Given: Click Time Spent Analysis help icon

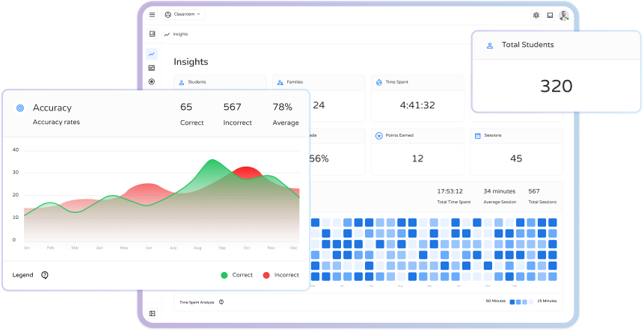Looking at the screenshot, I should point(221,302).
